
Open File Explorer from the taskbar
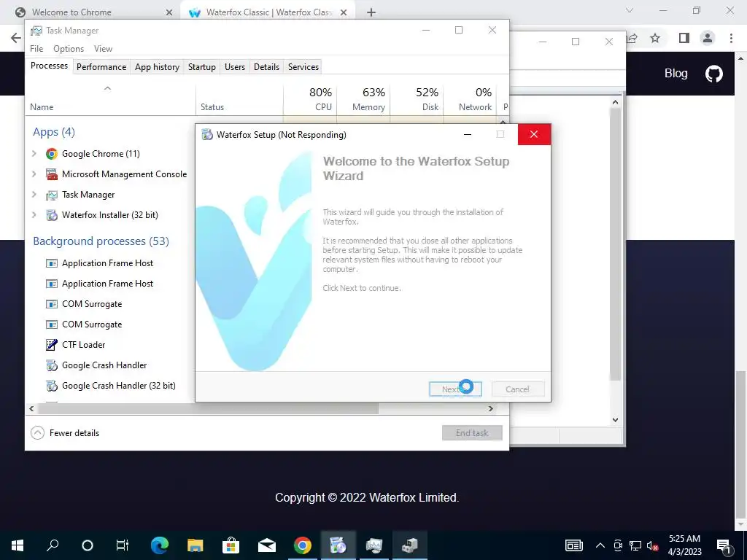(x=196, y=545)
